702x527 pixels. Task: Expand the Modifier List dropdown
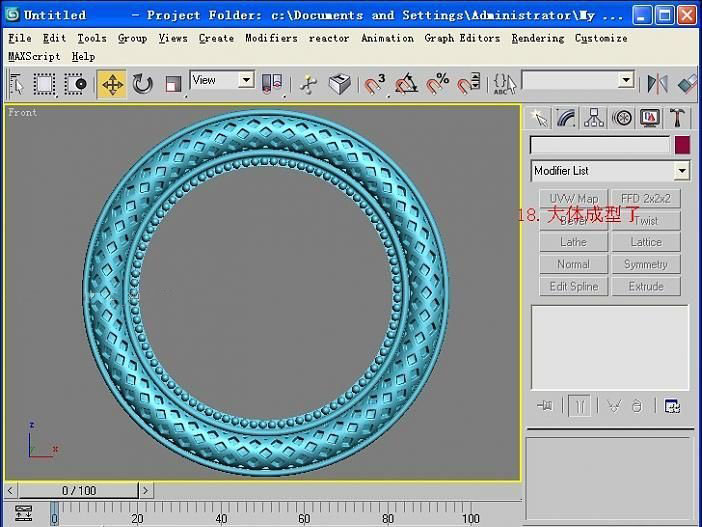point(610,171)
